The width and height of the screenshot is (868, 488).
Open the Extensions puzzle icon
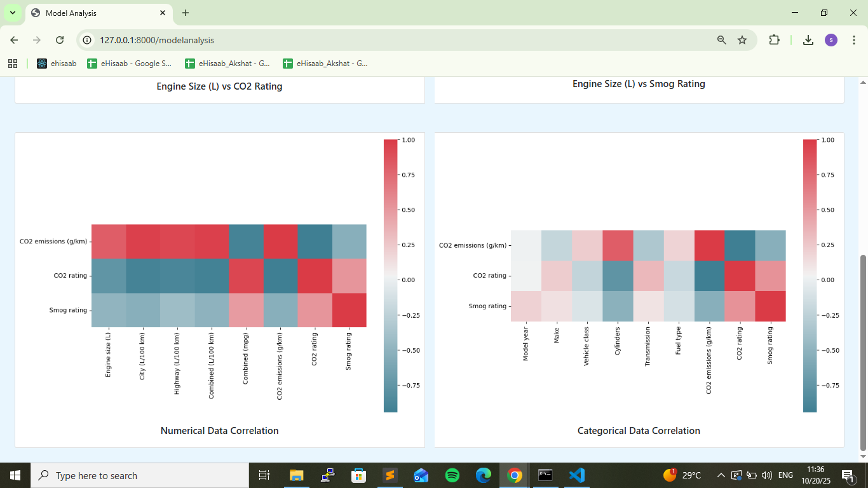(773, 40)
